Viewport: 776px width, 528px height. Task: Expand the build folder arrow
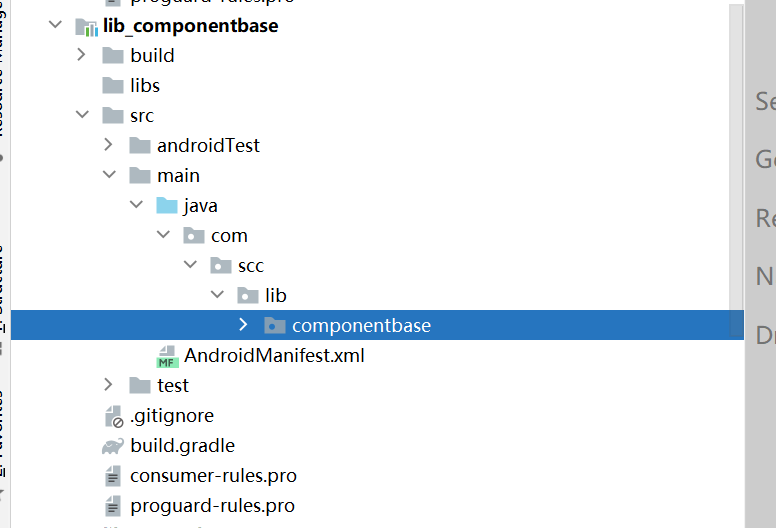point(82,54)
